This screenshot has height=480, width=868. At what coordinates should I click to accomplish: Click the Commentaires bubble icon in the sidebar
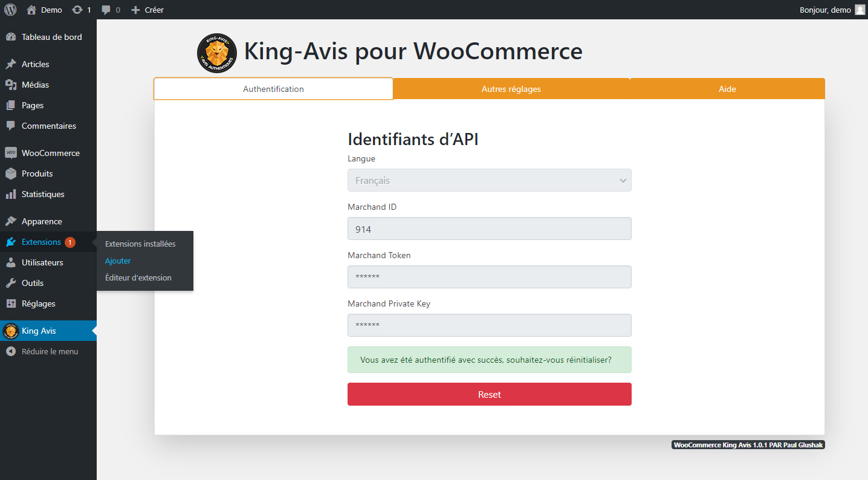11,126
